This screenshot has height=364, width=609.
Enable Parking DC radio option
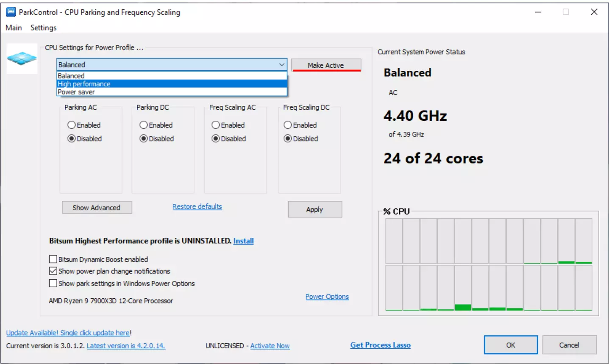click(x=156, y=125)
